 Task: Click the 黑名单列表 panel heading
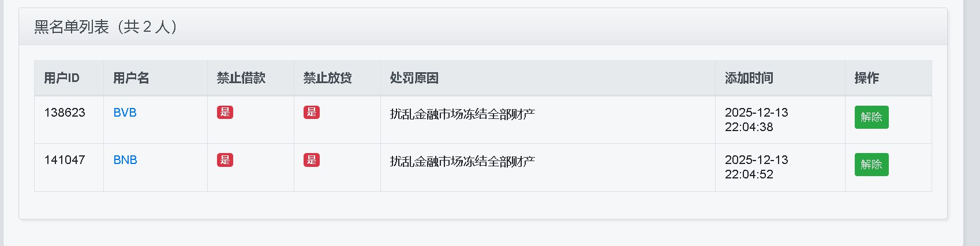[106, 27]
